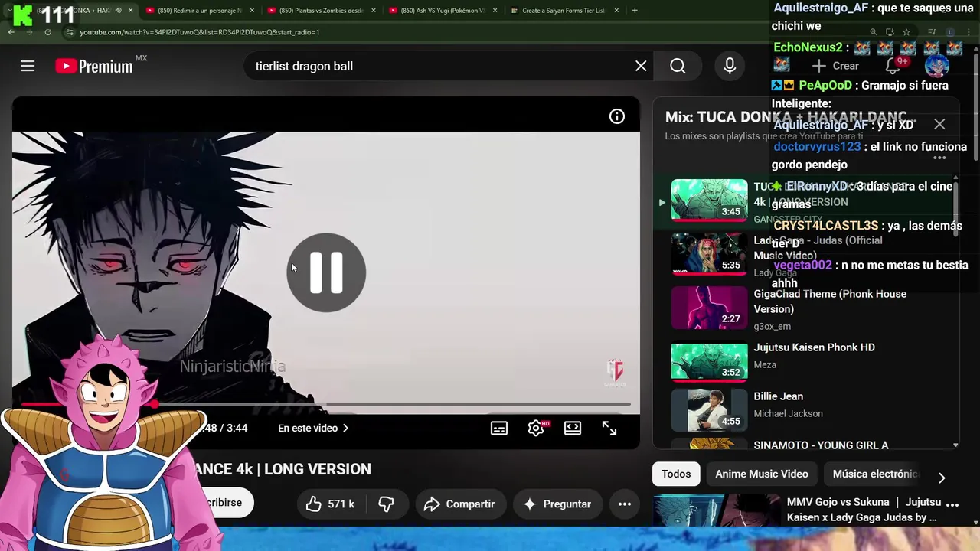Show next filter chips arrow
Viewport: 980px width, 551px height.
click(x=942, y=478)
